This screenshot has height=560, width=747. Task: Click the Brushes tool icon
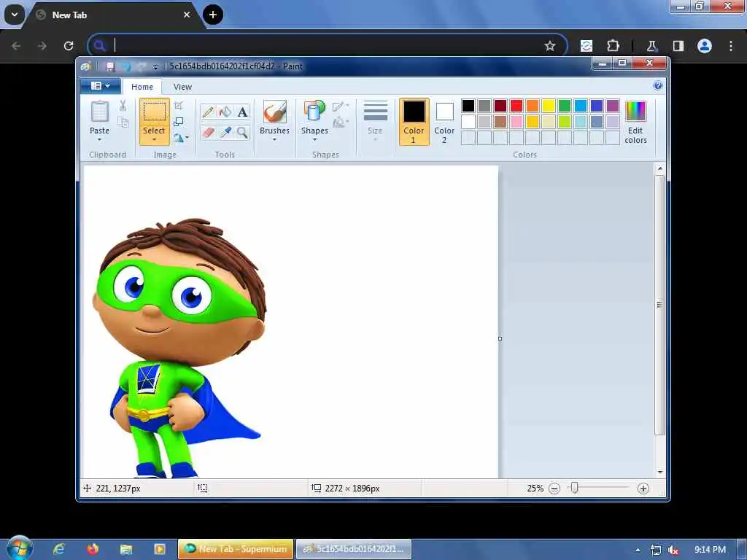(274, 112)
